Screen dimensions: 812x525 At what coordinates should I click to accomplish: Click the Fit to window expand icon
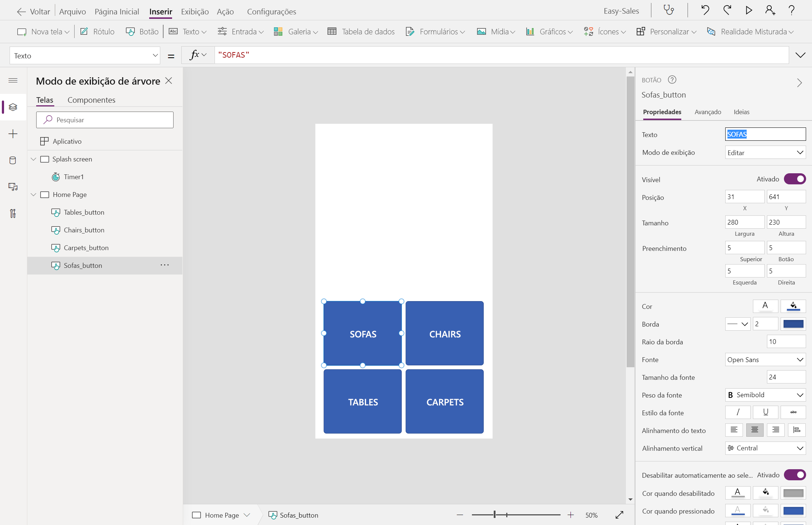619,515
